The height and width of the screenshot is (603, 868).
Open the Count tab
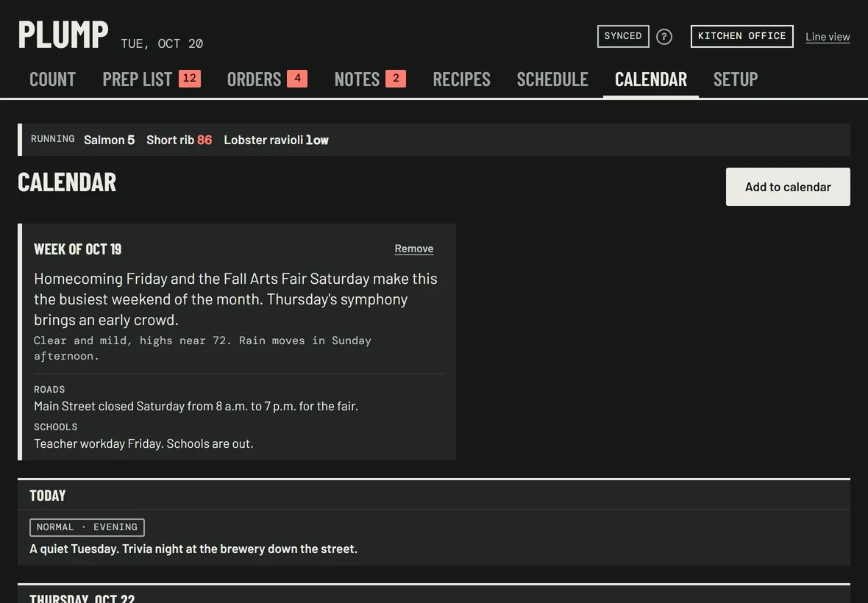(52, 79)
